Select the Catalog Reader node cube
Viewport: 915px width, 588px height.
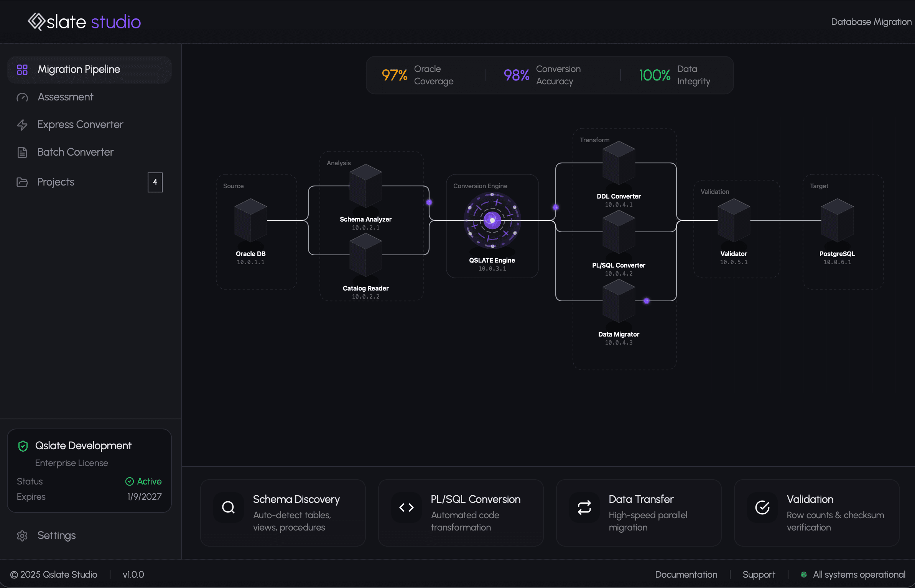[365, 255]
